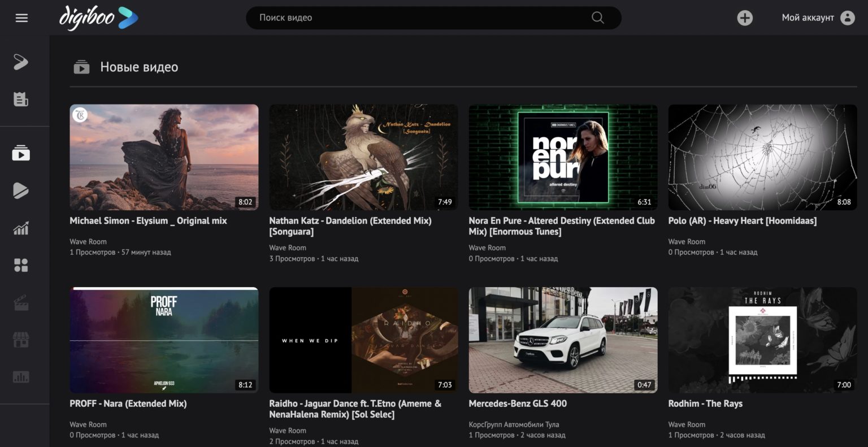Focus the Поиск видео search field
The height and width of the screenshot is (447, 868).
(x=433, y=18)
